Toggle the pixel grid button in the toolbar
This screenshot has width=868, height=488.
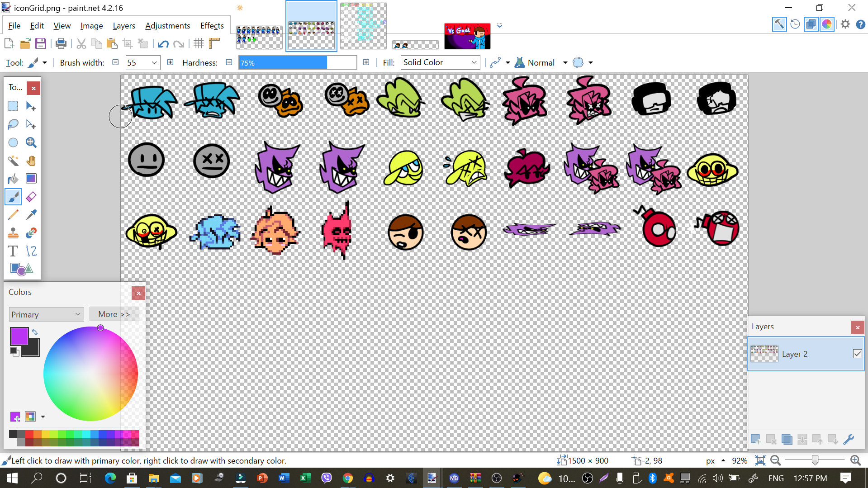(x=199, y=43)
